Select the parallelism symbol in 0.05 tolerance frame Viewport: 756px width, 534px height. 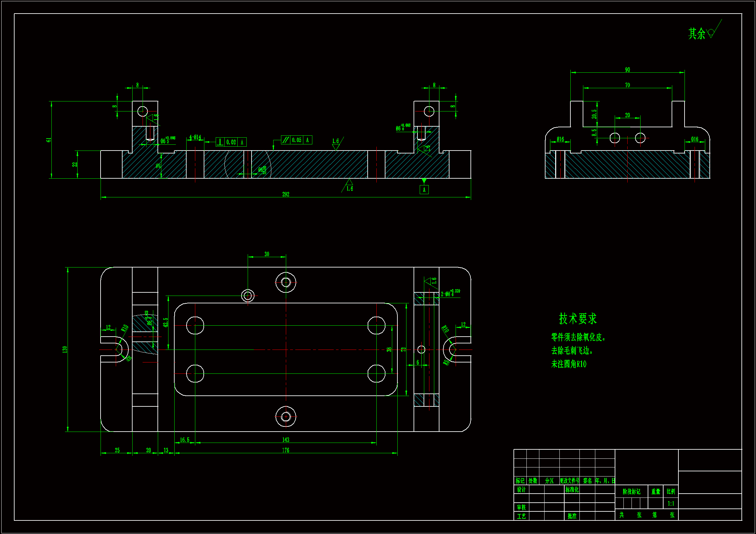pyautogui.click(x=286, y=140)
